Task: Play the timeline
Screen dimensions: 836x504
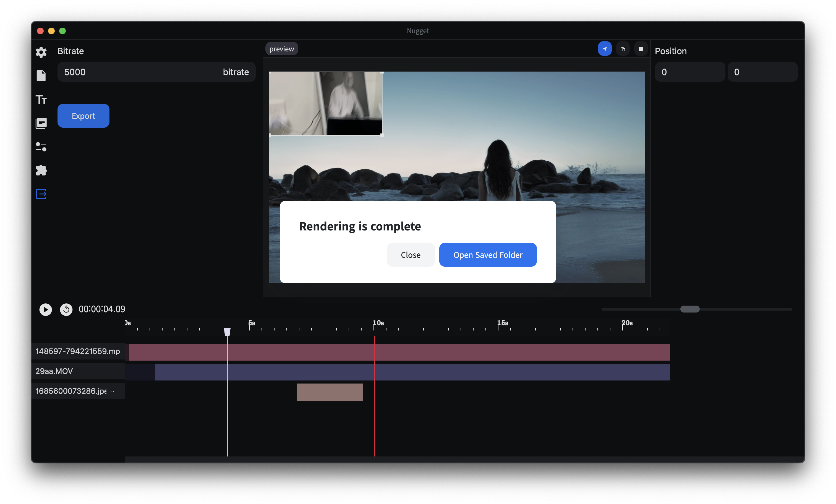Action: coord(45,309)
